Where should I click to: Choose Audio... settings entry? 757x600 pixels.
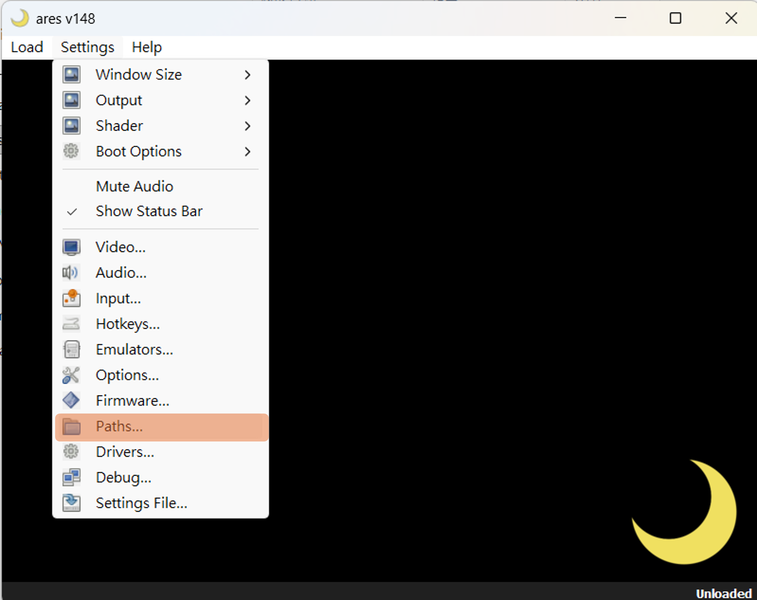(x=161, y=273)
